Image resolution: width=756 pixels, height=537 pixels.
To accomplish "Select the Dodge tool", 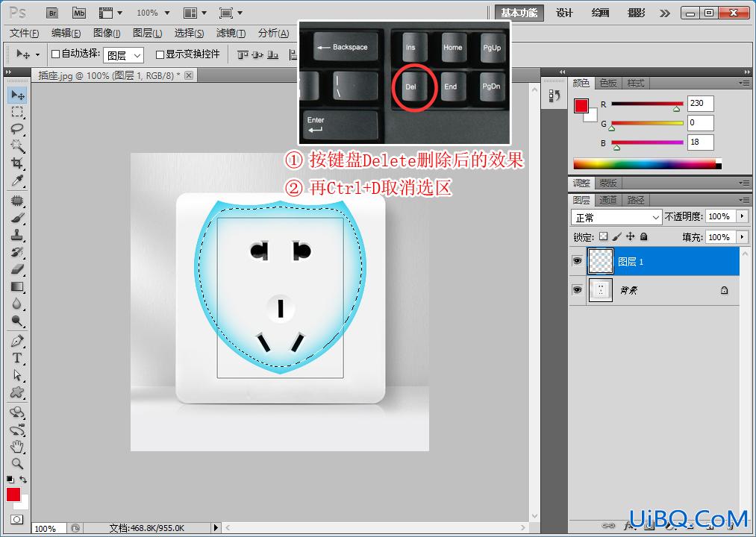I will tap(17, 321).
